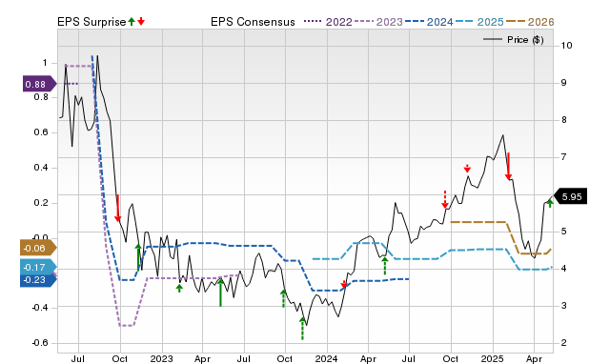Viewport: 610px width, 364px height.
Task: Select the 2026 consensus legend entry
Action: [x=530, y=22]
